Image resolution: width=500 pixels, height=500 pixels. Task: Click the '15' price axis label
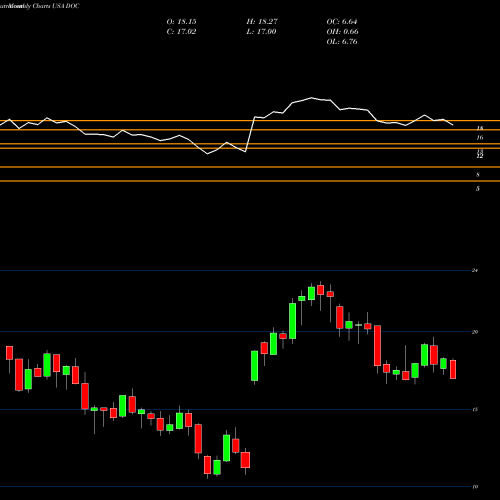(x=475, y=410)
